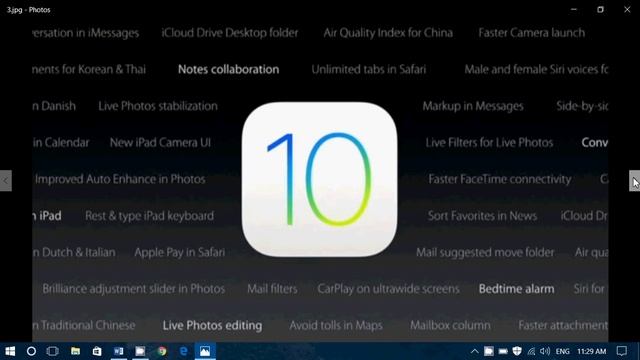Open volume speaker tray icon

click(545, 351)
